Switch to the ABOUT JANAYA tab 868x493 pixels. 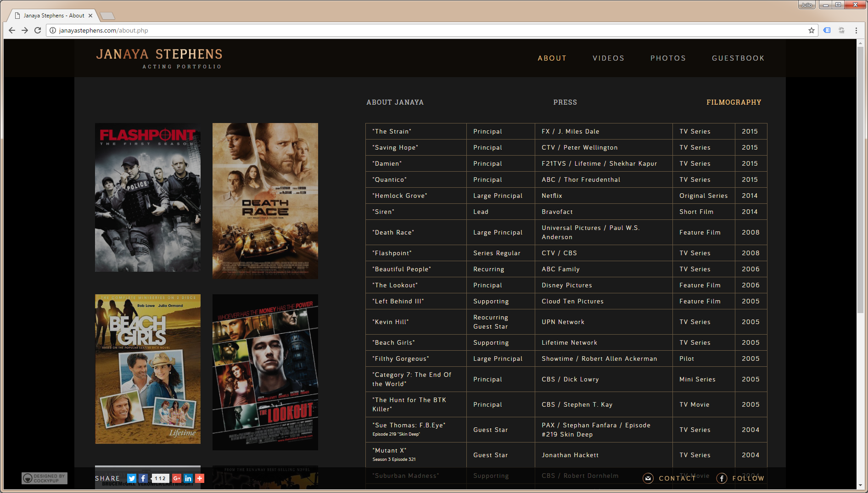click(395, 102)
